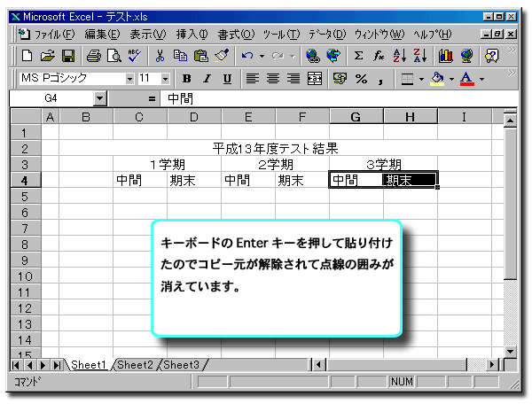Click the Redo arrow icon

278,56
